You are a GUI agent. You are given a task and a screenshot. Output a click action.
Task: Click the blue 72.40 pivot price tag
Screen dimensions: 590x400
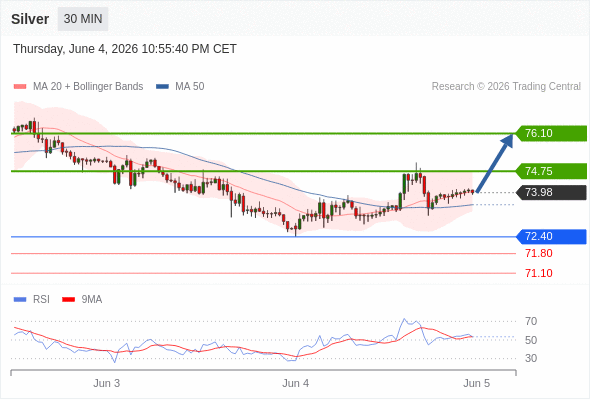pos(551,236)
